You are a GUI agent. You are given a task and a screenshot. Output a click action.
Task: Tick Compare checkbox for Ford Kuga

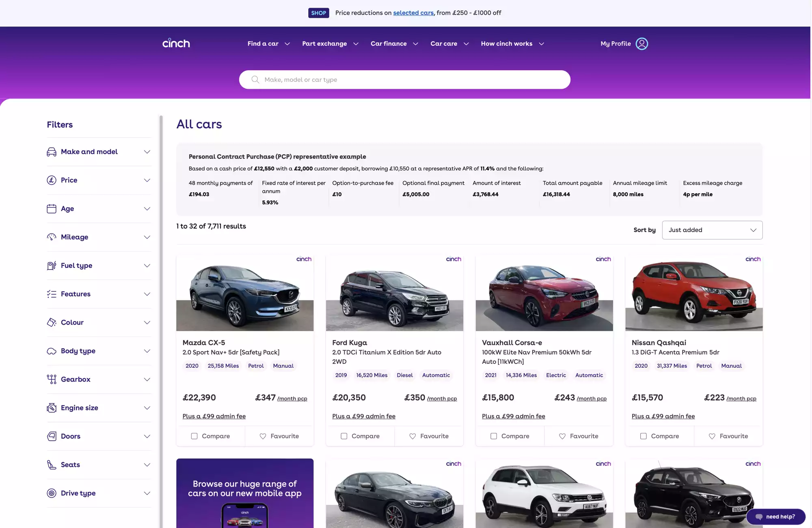click(x=344, y=436)
